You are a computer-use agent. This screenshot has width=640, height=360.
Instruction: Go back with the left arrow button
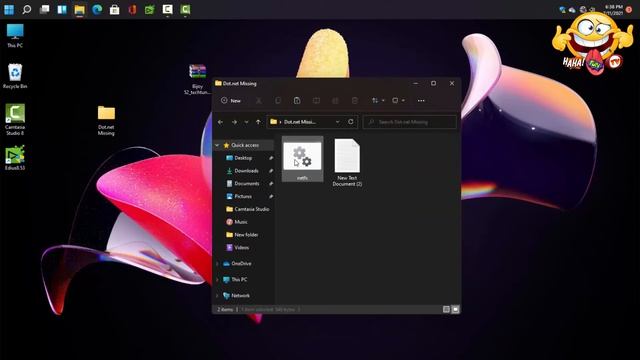coord(220,122)
